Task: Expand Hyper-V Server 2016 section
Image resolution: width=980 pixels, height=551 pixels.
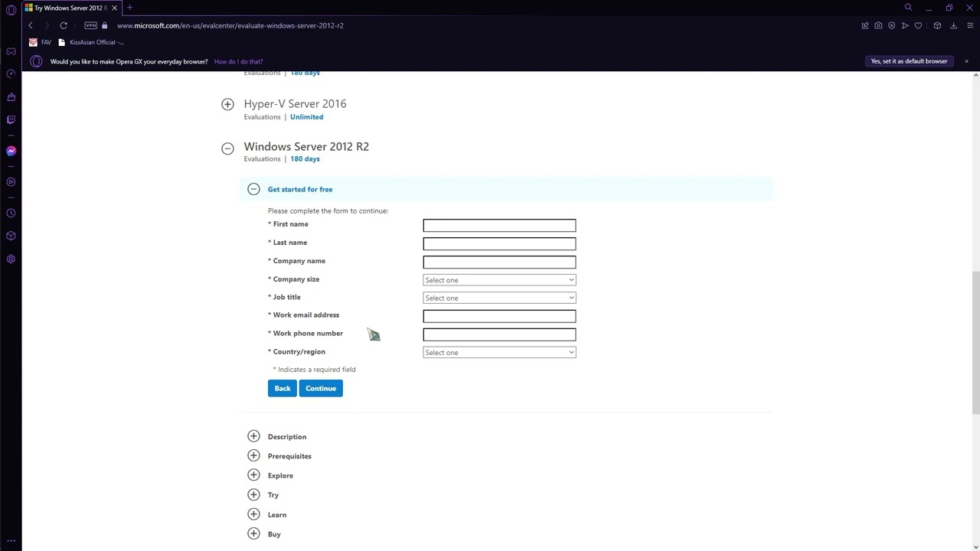Action: pos(227,104)
